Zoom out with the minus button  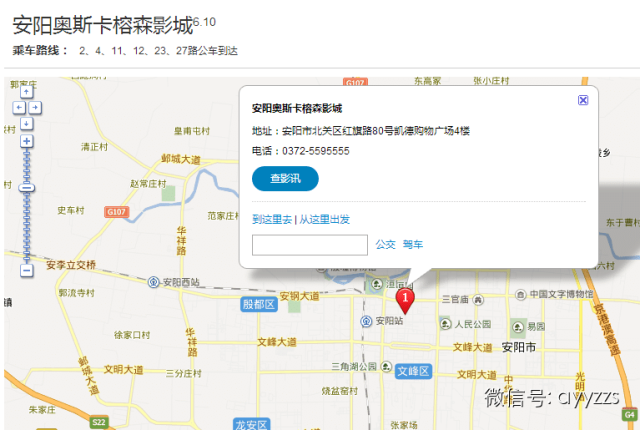point(27,270)
